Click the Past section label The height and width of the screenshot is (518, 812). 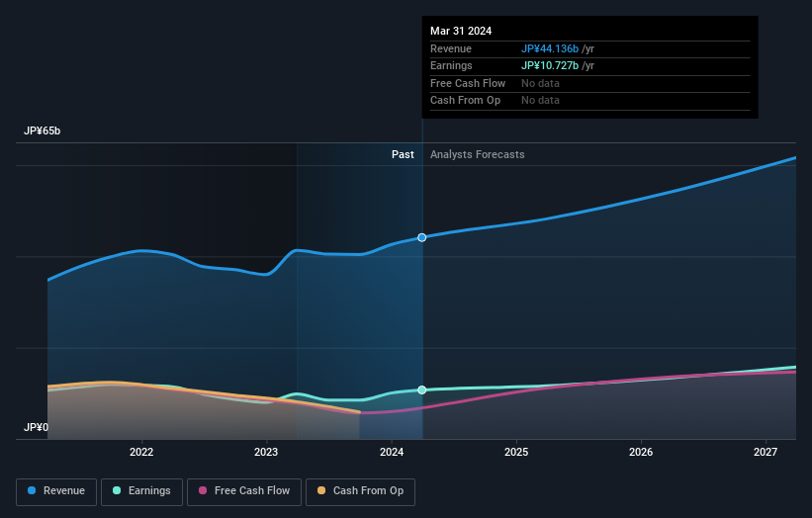coord(403,154)
